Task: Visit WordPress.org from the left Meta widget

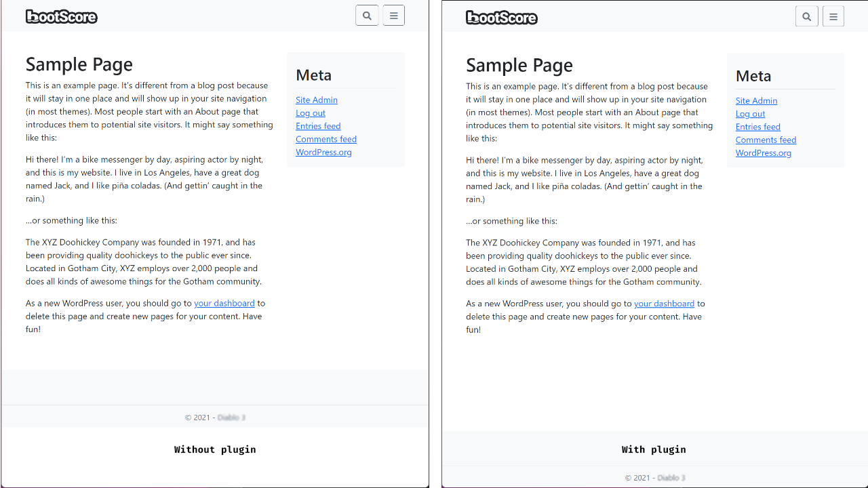Action: pyautogui.click(x=323, y=152)
